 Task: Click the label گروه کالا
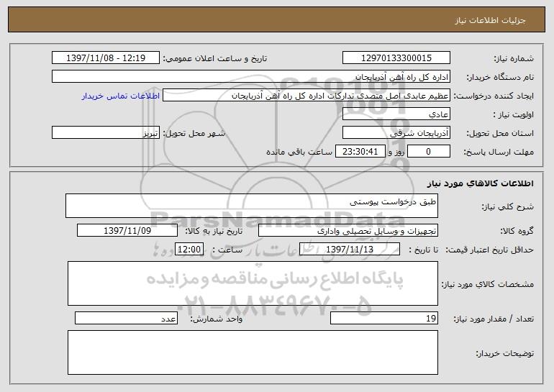coord(517,231)
